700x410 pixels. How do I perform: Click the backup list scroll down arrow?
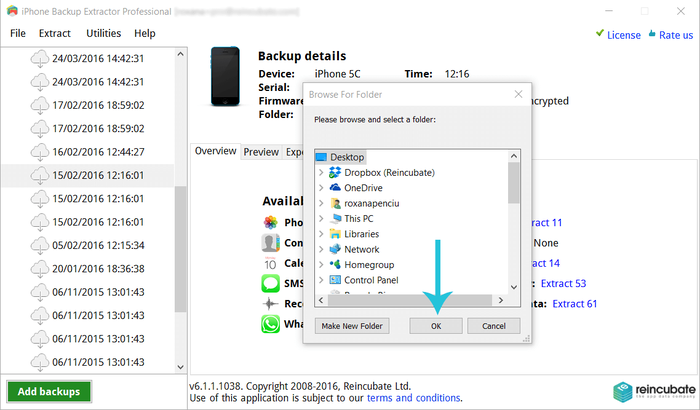coord(180,367)
